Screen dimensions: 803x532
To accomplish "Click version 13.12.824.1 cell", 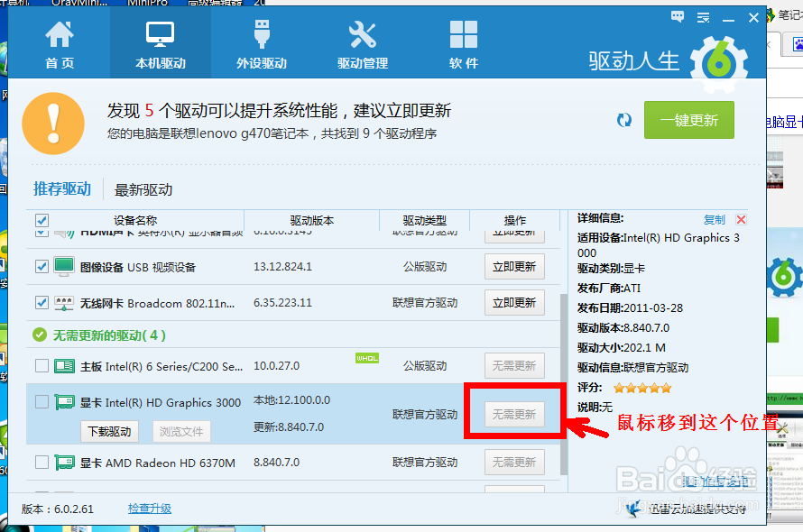I will coord(282,266).
